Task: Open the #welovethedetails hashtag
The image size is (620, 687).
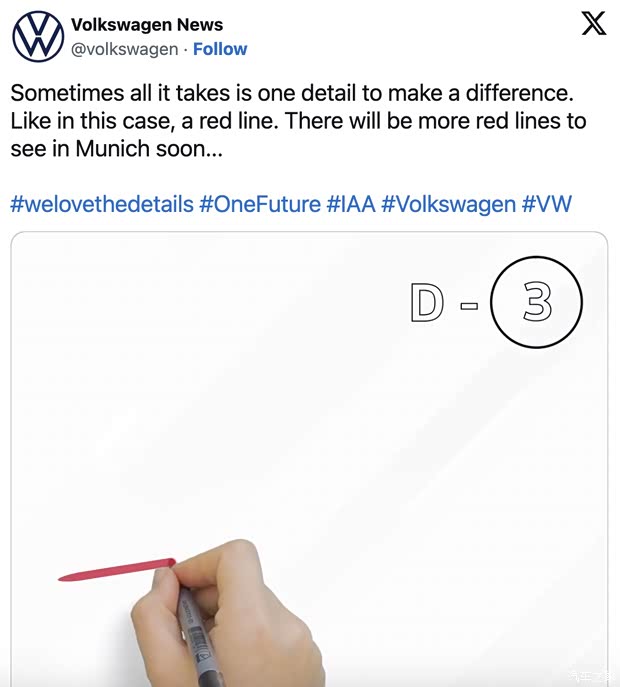Action: pos(102,204)
